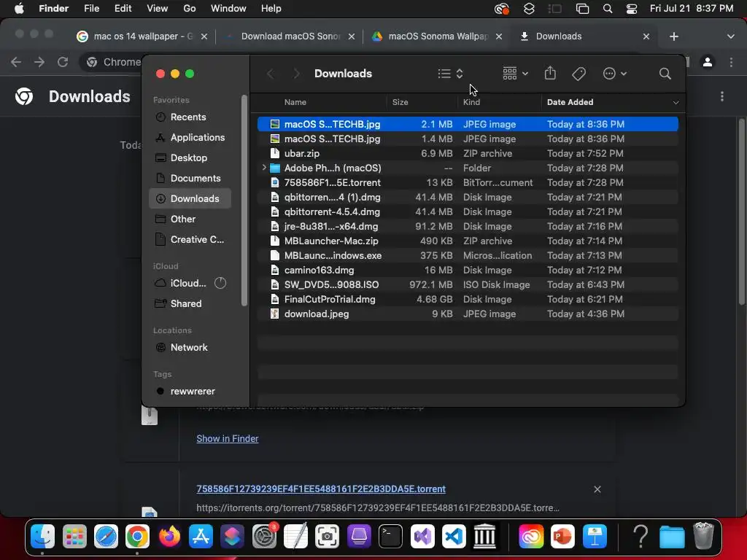Open a new Chrome tab
The image size is (747, 560).
click(x=673, y=36)
